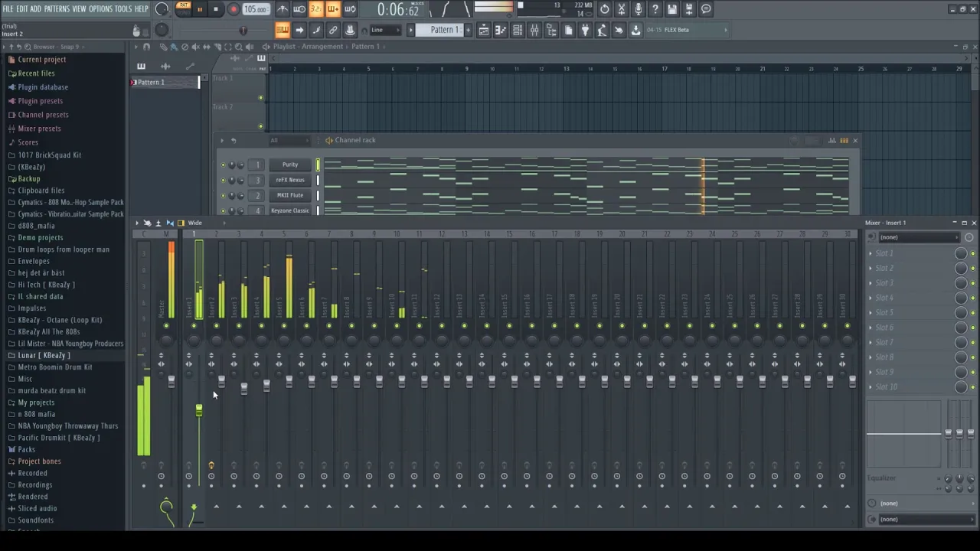Image resolution: width=980 pixels, height=551 pixels.
Task: Open the Piano roll view icon
Action: coord(501,30)
